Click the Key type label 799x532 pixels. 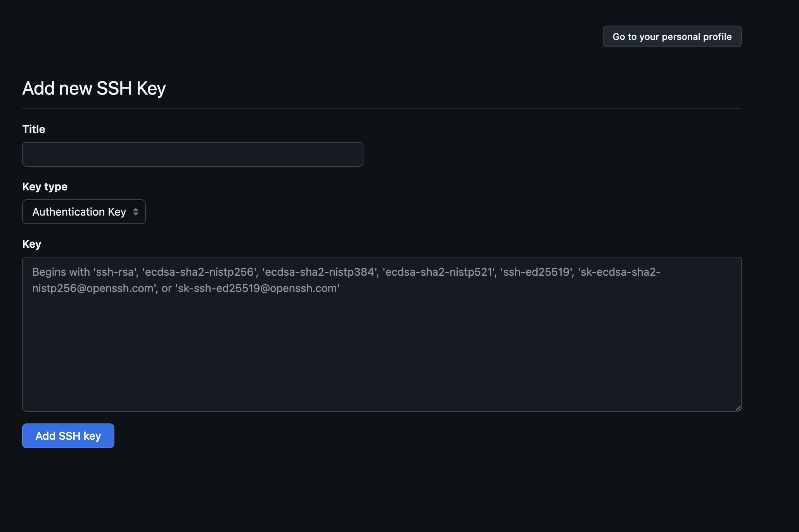tap(45, 187)
